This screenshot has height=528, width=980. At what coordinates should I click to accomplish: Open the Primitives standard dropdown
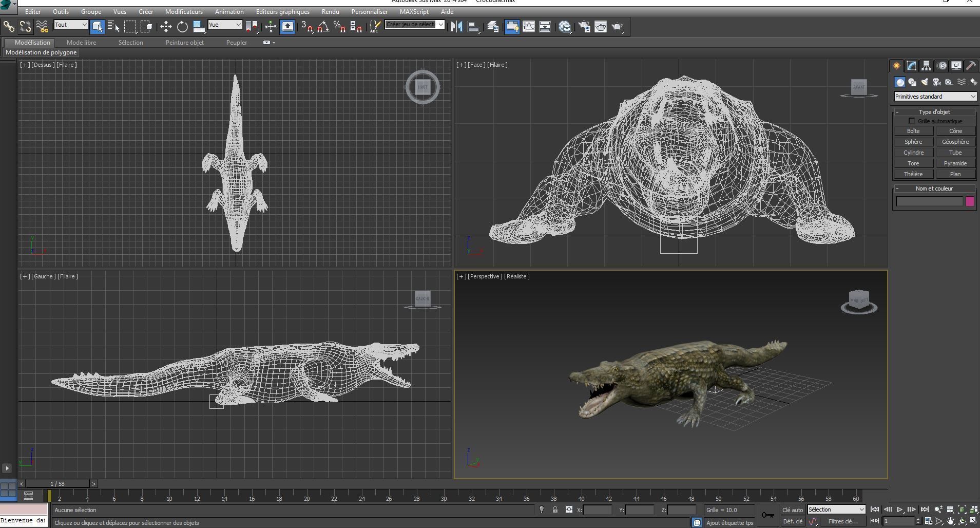(935, 97)
